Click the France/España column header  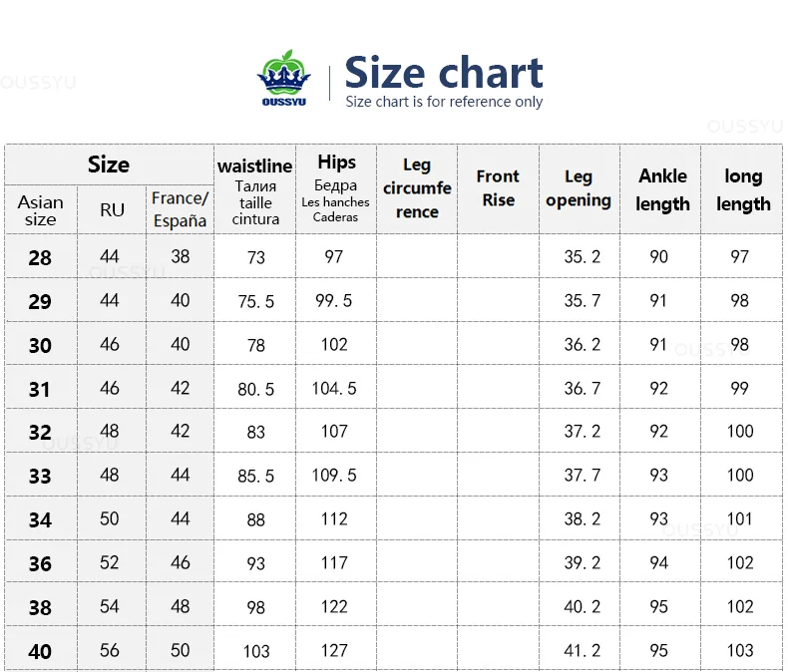(x=180, y=209)
